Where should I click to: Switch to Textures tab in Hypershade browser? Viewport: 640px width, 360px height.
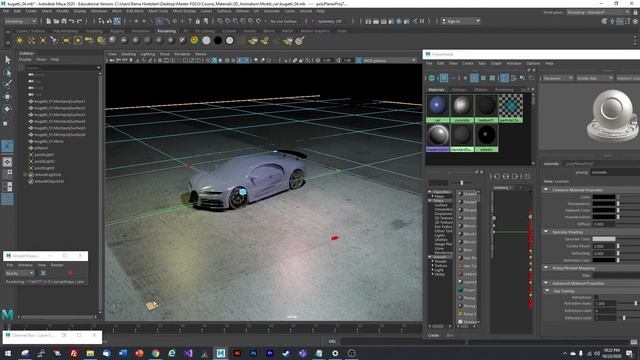459,89
